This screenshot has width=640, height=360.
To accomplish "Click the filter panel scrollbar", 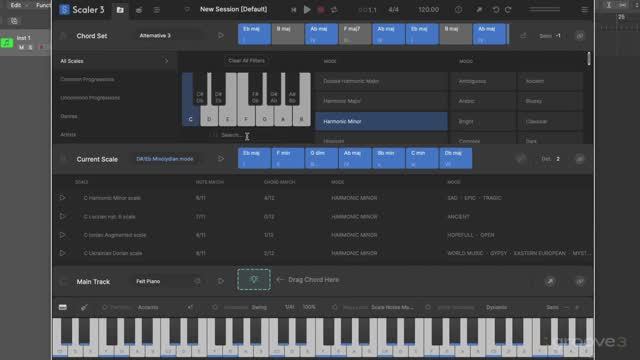I will (x=589, y=58).
